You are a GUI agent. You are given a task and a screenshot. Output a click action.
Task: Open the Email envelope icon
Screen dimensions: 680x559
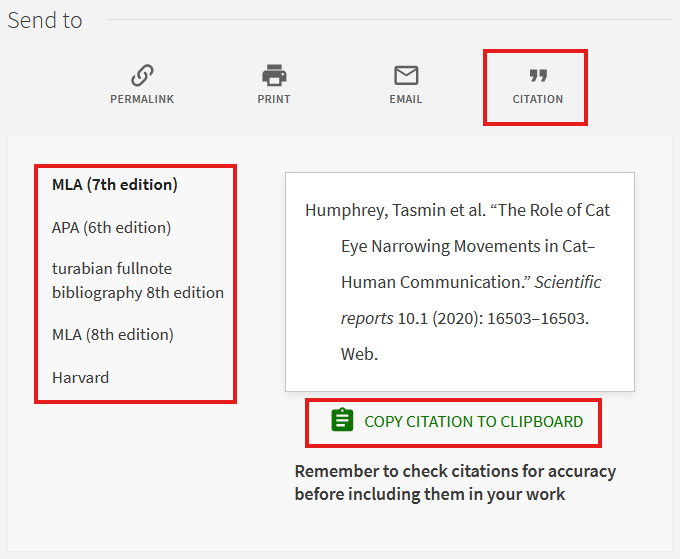406,75
